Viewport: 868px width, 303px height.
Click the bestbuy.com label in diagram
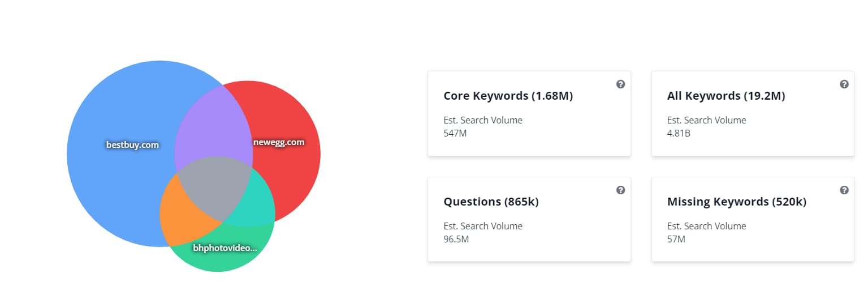point(133,144)
